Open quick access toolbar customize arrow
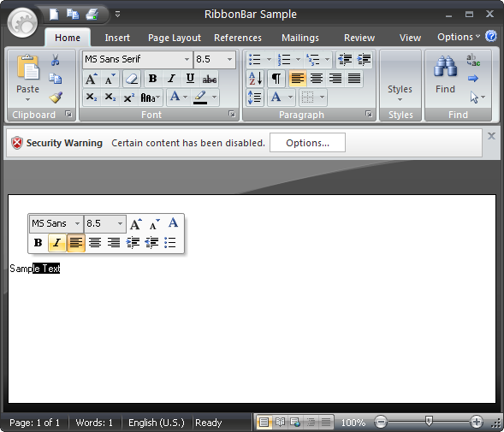 pyautogui.click(x=117, y=15)
